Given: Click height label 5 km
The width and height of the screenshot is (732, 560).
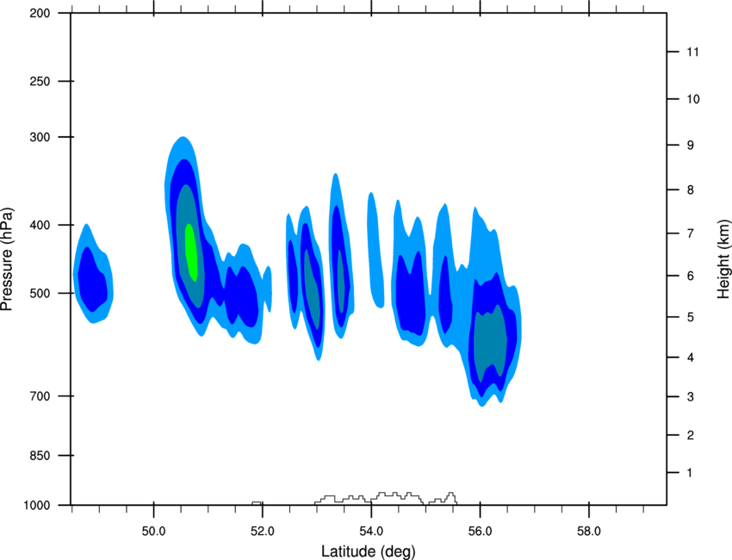Looking at the screenshot, I should coord(691,317).
